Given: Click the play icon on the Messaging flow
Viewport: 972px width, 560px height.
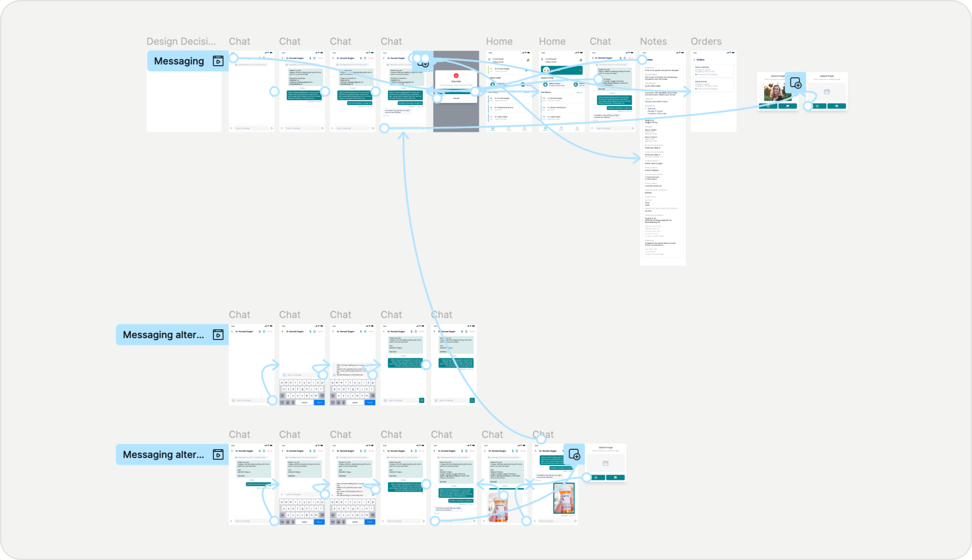Looking at the screenshot, I should click(218, 61).
